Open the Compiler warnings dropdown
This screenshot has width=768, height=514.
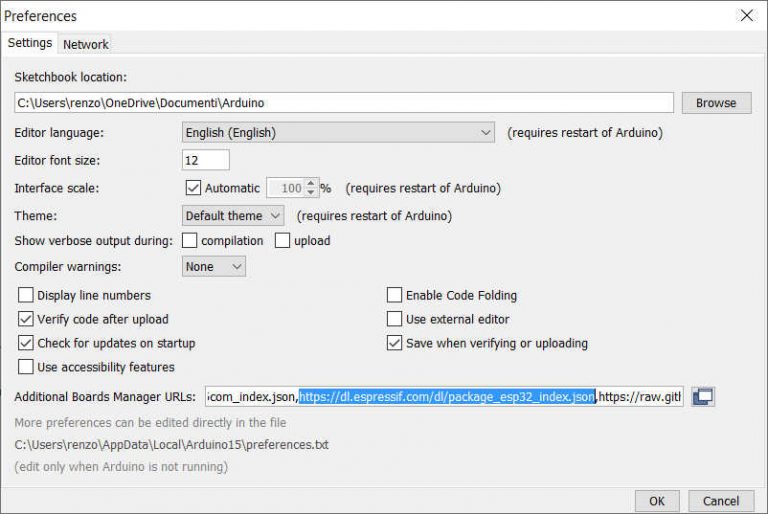pos(214,267)
